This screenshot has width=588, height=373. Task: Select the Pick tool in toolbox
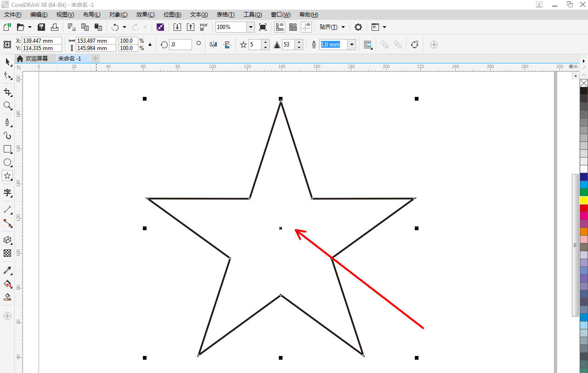click(x=7, y=62)
